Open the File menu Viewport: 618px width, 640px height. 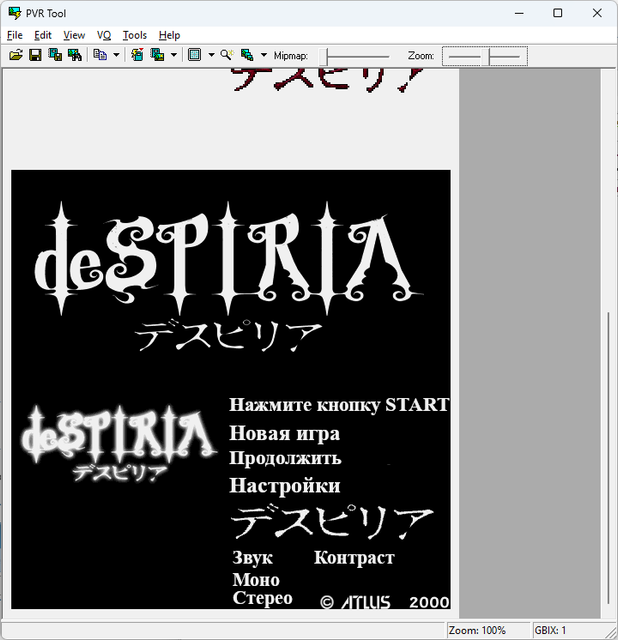coord(15,36)
